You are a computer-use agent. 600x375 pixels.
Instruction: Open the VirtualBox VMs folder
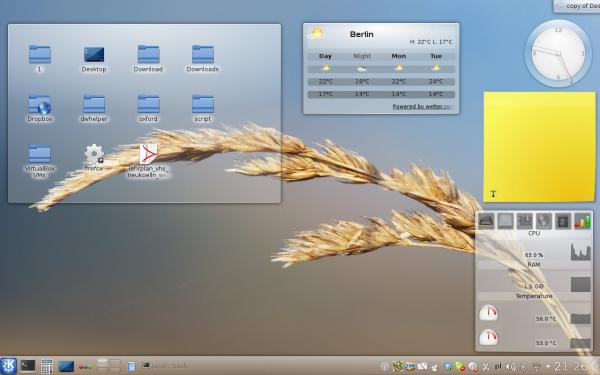40,161
